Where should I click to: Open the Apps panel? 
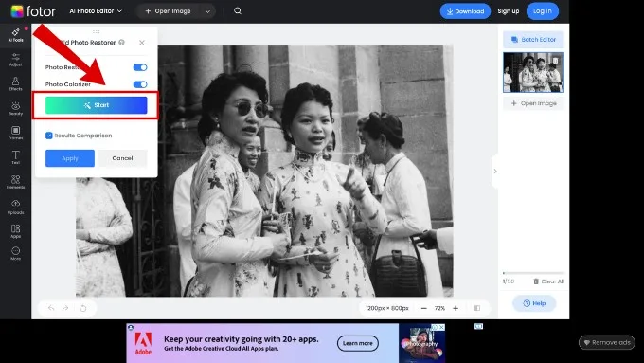15,231
